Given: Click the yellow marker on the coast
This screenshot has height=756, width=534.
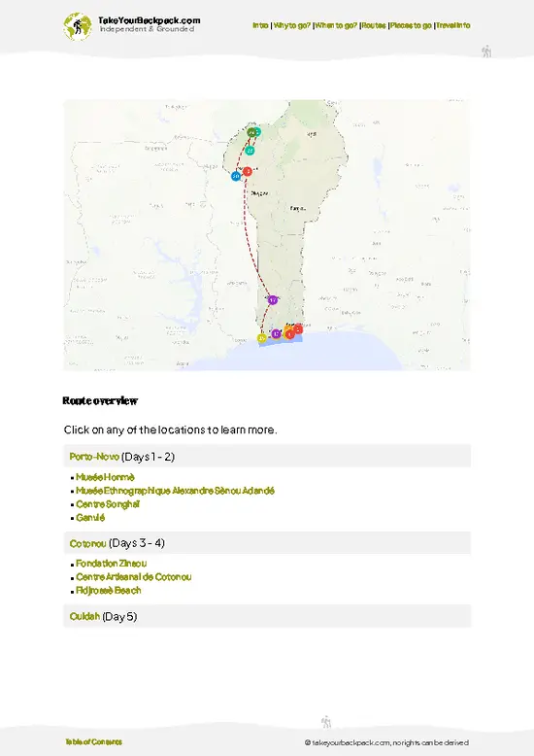Looking at the screenshot, I should (262, 338).
